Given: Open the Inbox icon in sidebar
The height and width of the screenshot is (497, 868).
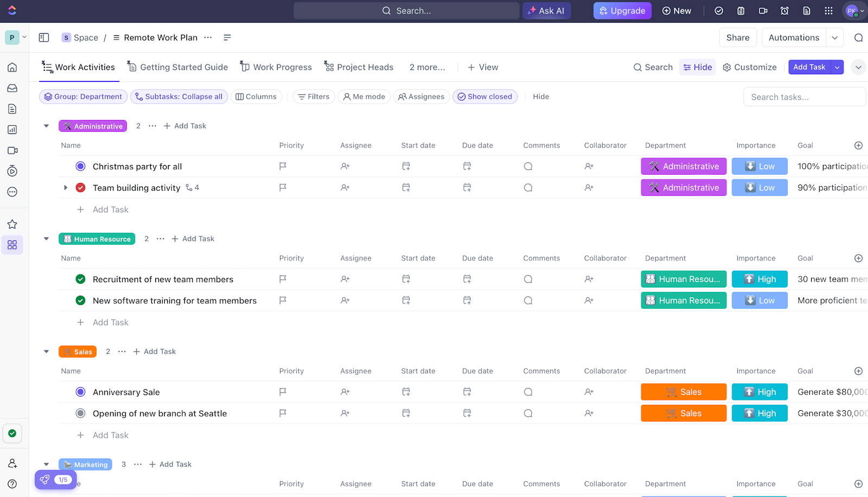Looking at the screenshot, I should pyautogui.click(x=12, y=88).
